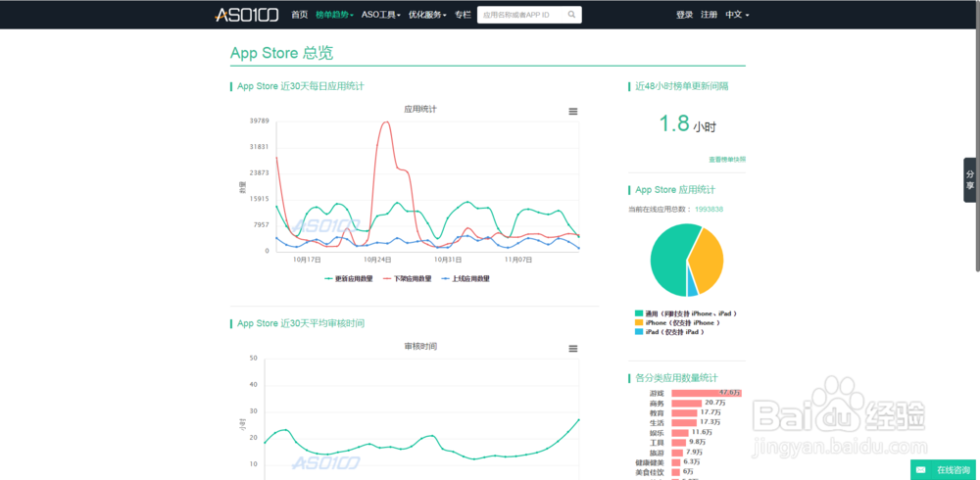Click the green 通用 pie slice

(668, 260)
